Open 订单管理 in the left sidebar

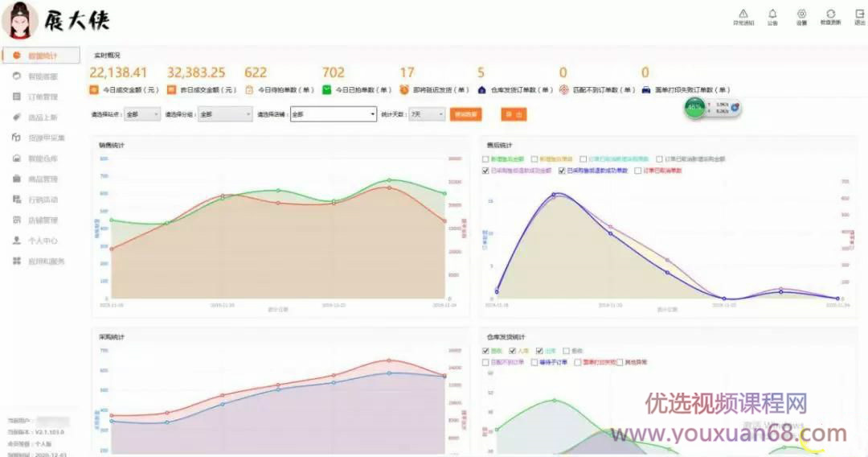coord(43,97)
